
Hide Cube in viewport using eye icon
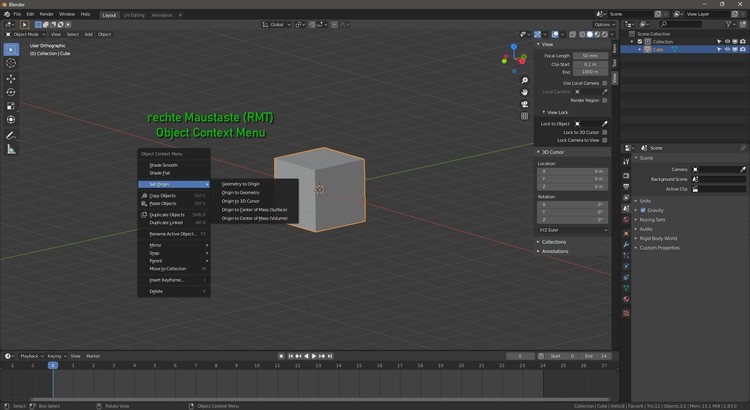tap(727, 49)
